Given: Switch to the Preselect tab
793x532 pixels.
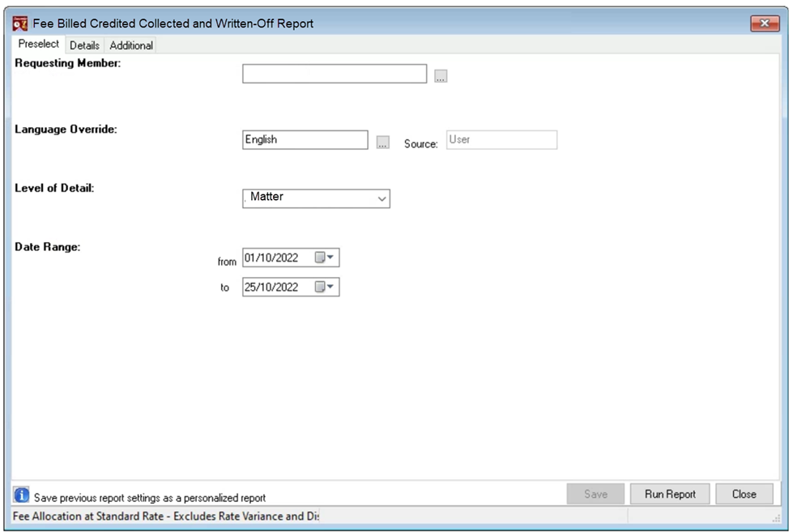Looking at the screenshot, I should [x=38, y=44].
